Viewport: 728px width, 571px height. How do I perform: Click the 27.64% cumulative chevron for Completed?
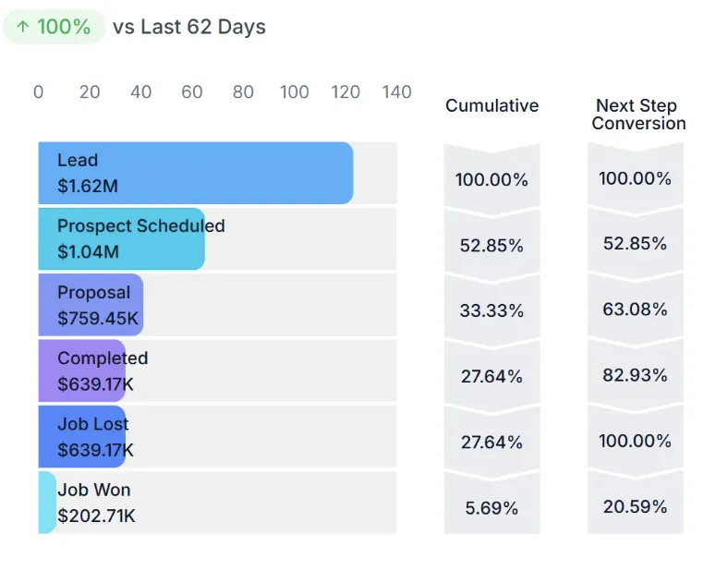pyautogui.click(x=491, y=377)
